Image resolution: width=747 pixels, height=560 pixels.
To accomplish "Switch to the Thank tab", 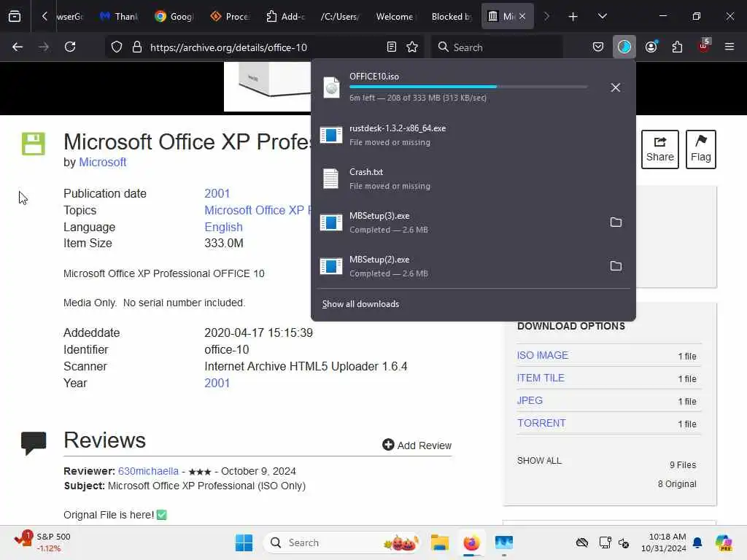I will point(119,17).
